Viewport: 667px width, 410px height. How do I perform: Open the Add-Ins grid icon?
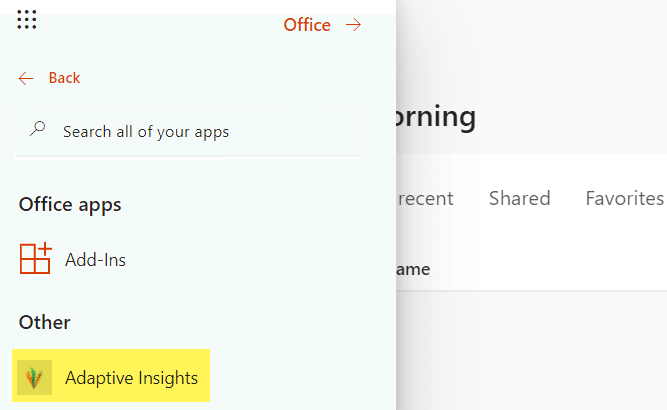(35, 259)
